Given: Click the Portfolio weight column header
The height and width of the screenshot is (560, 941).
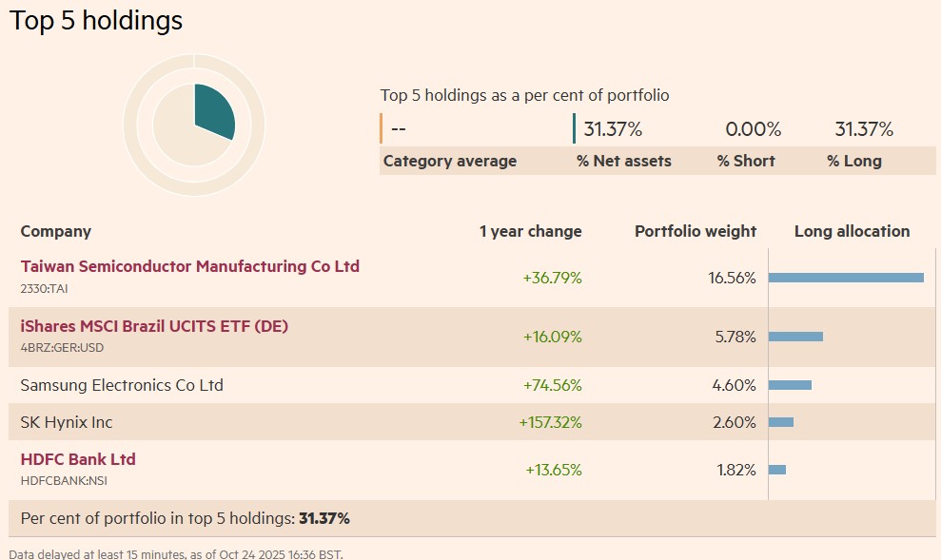Looking at the screenshot, I should [x=696, y=231].
